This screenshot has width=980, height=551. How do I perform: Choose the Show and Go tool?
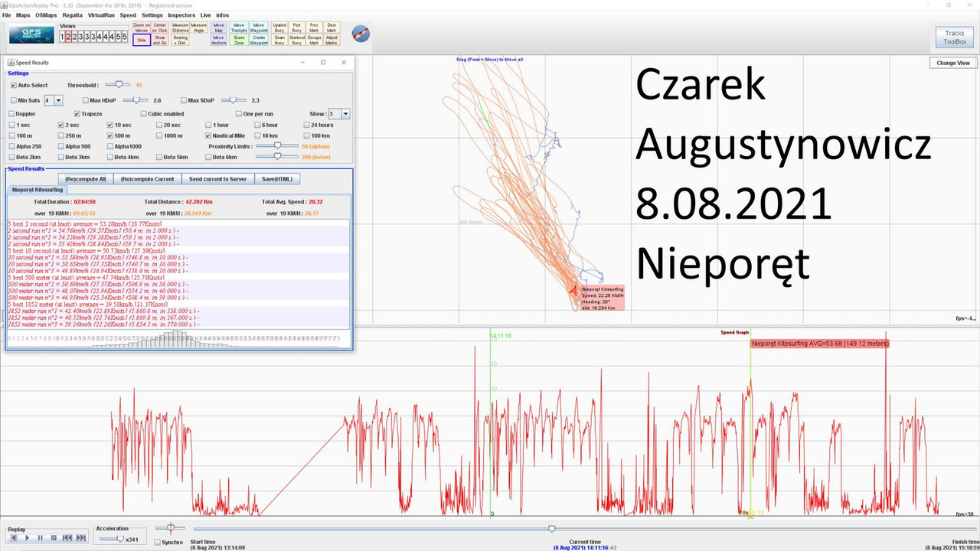click(x=160, y=40)
